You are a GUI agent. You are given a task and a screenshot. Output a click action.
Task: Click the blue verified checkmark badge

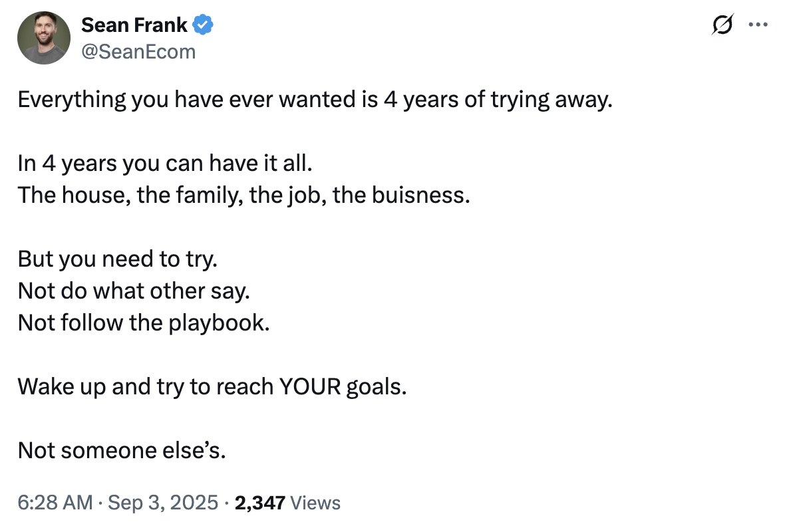pyautogui.click(x=203, y=25)
